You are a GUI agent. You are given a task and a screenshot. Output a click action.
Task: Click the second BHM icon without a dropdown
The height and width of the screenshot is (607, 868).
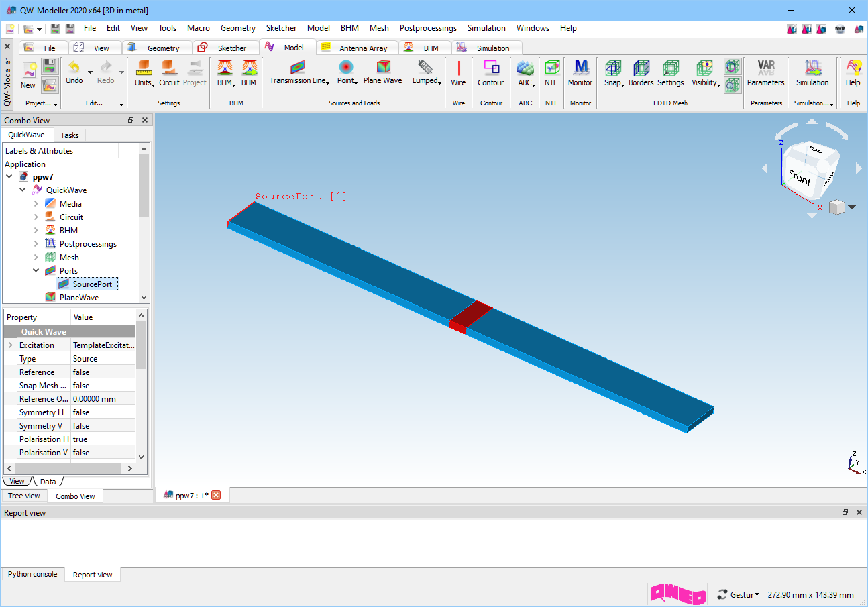pos(249,68)
